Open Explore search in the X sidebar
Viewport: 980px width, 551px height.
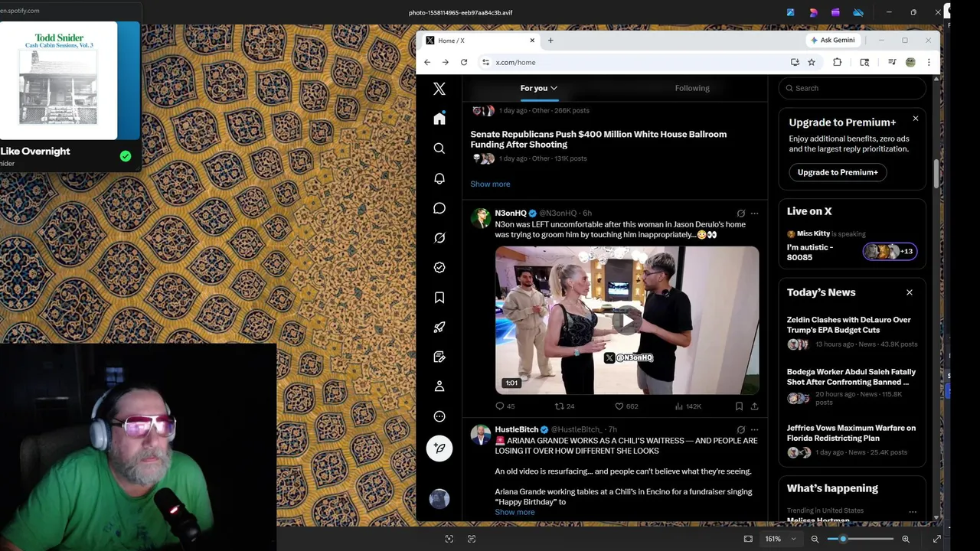[439, 148]
